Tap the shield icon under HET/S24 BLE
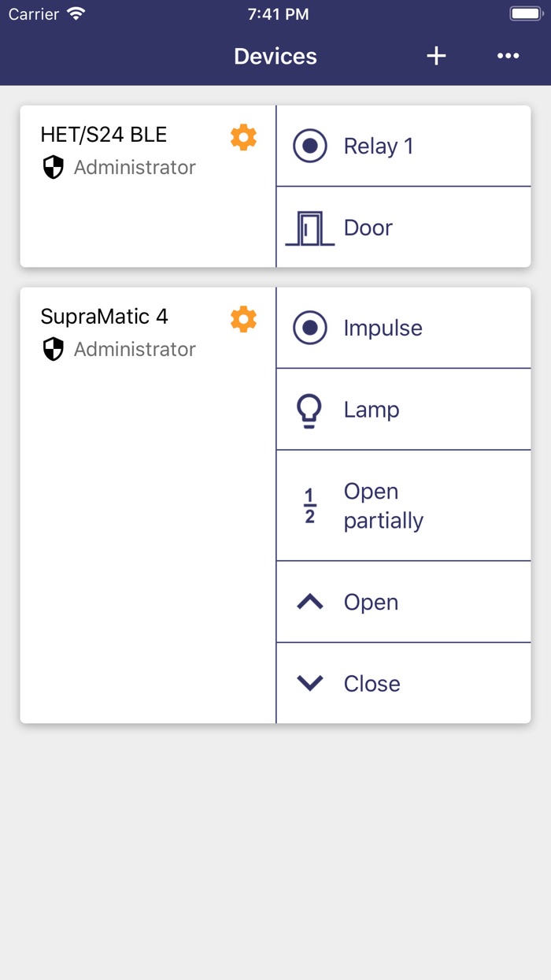This screenshot has width=551, height=980. pos(53,167)
